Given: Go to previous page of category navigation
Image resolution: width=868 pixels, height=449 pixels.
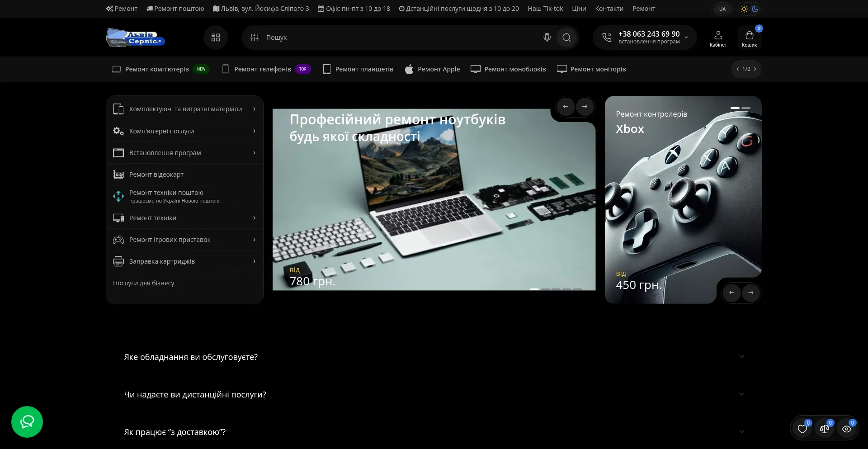Looking at the screenshot, I should (738, 69).
